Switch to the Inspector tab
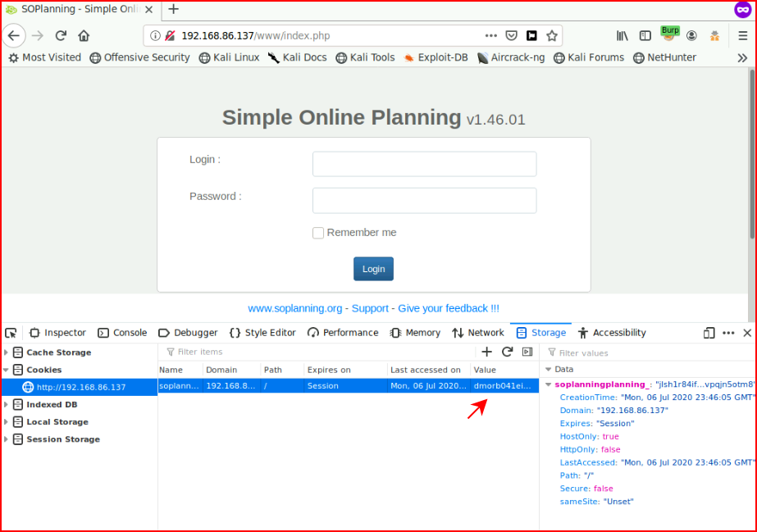 (x=57, y=333)
